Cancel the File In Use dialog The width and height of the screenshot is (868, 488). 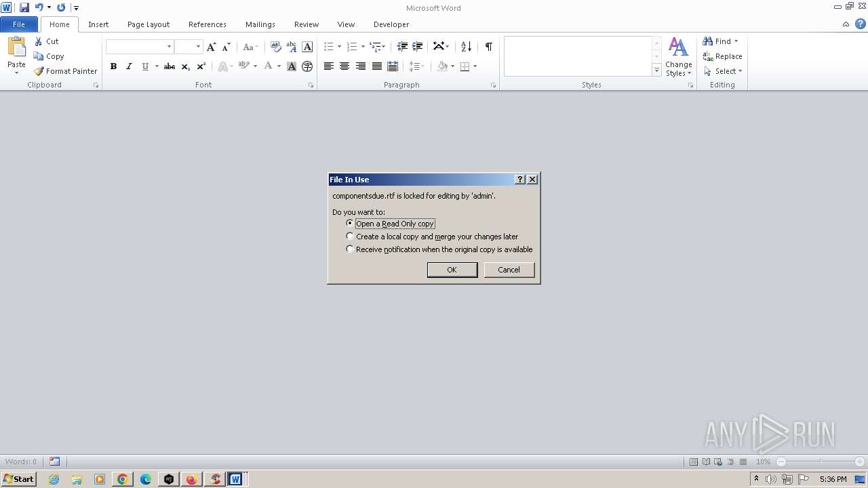coord(509,270)
